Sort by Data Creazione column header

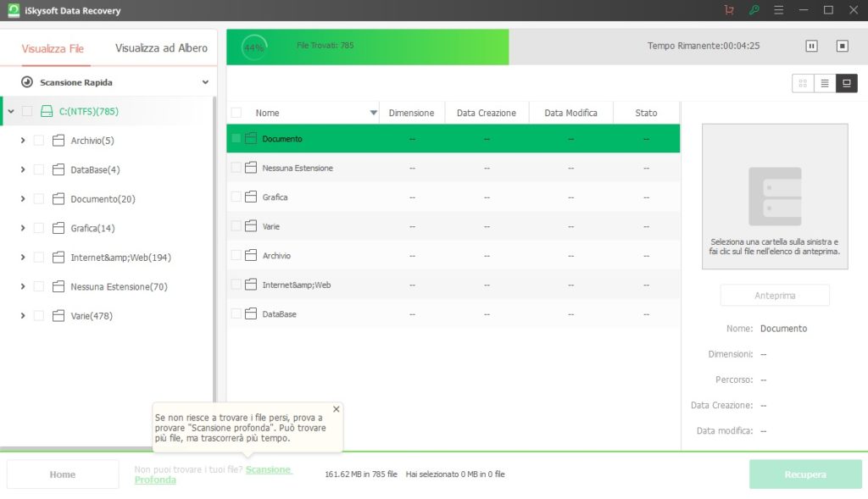tap(486, 113)
